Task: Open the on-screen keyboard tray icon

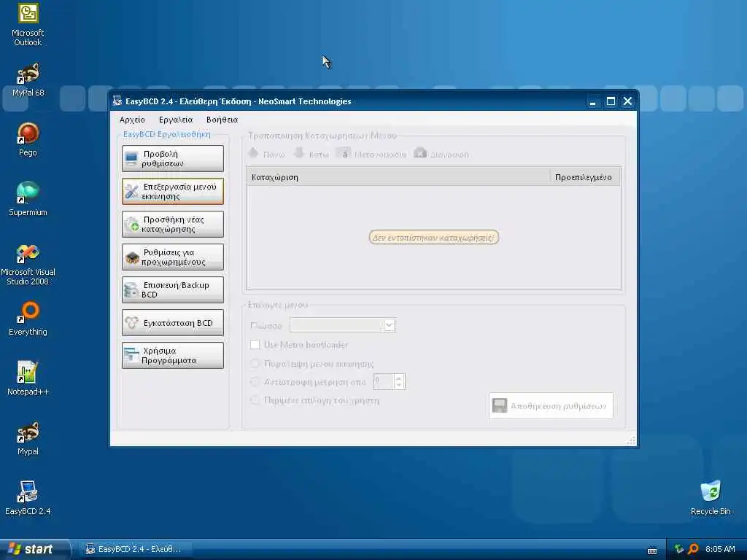Action: coord(652,551)
